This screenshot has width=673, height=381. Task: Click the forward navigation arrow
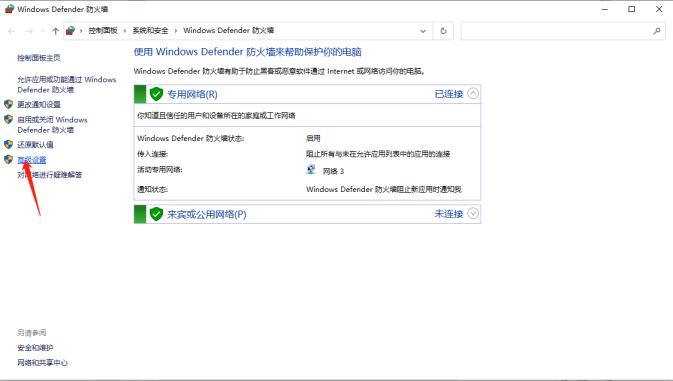click(x=29, y=31)
